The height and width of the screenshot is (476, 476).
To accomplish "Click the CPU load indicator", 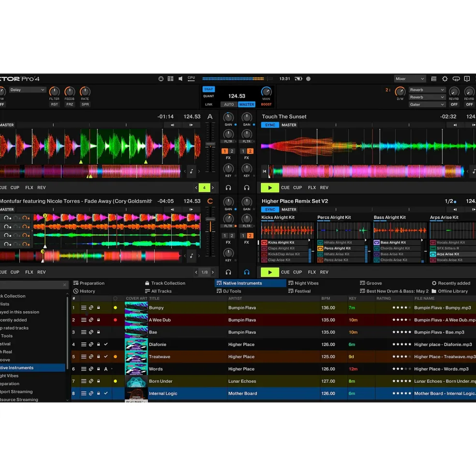I will 191,78.
